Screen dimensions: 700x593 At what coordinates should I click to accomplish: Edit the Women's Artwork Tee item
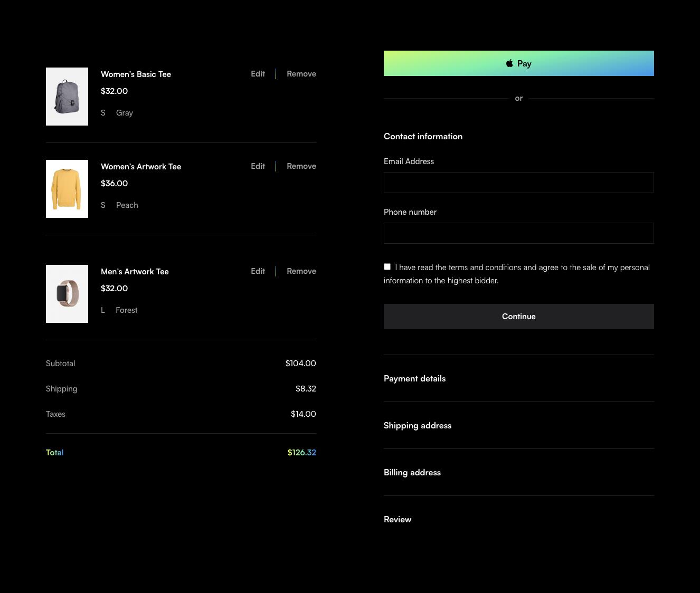pos(258,166)
